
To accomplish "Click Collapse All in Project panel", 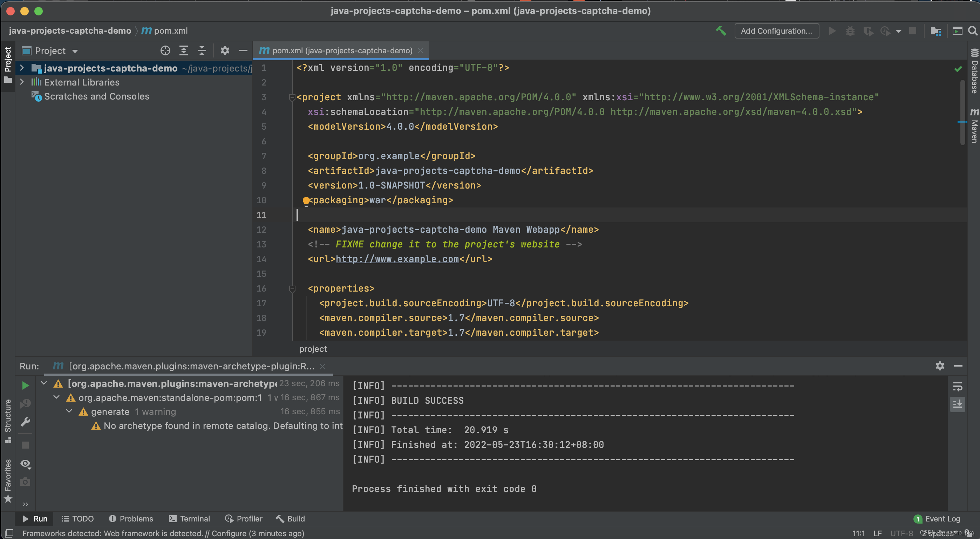I will [202, 50].
